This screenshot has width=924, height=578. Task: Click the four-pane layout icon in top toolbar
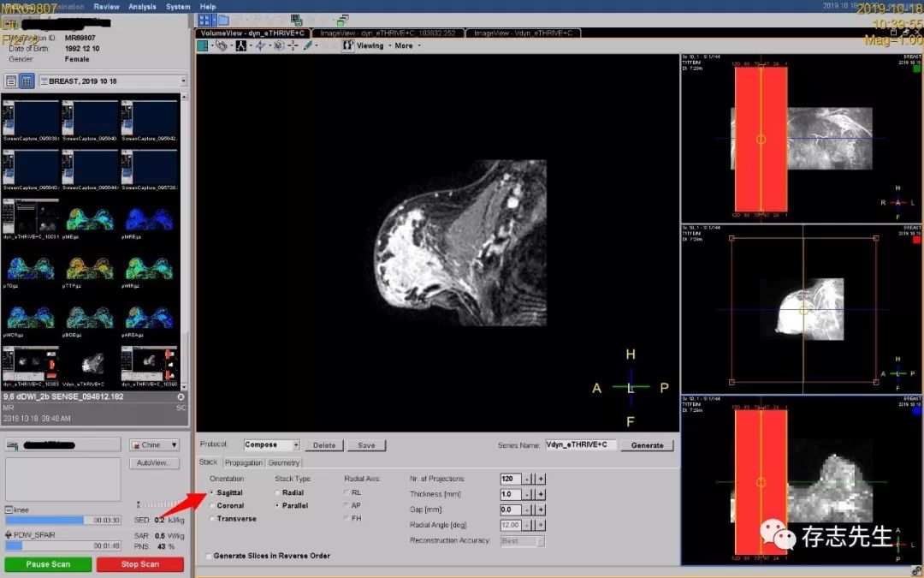[204, 20]
